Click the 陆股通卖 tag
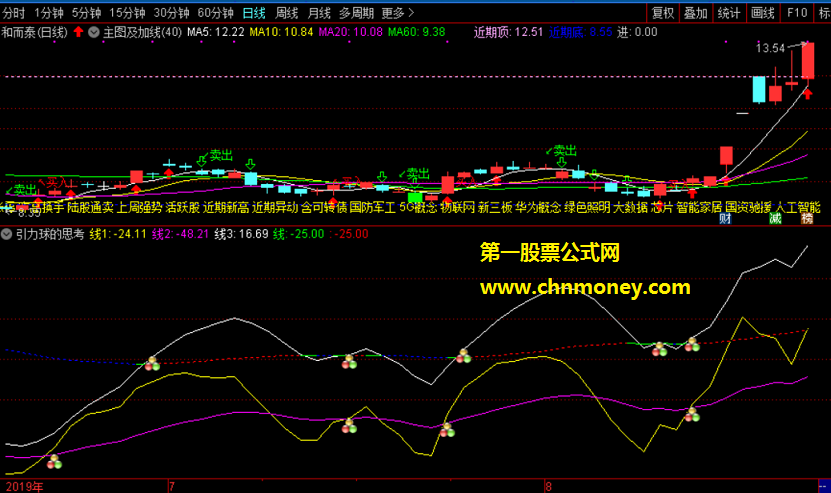 (91, 207)
